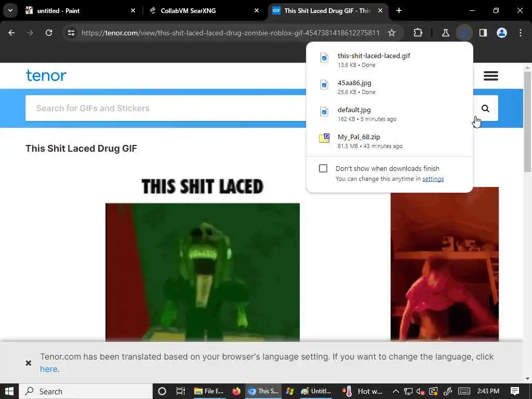Open the Chrome three-dot menu
Viewport: 532px width, 399px height.
point(521,33)
